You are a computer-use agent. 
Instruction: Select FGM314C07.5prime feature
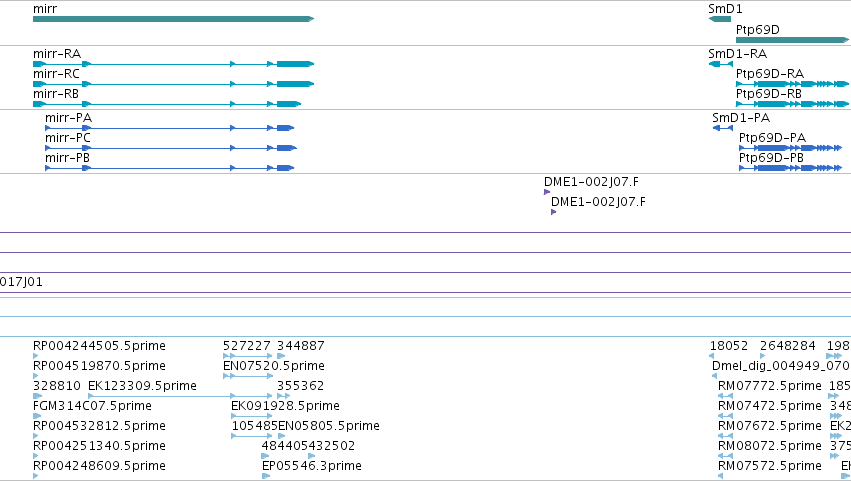pyautogui.click(x=92, y=406)
